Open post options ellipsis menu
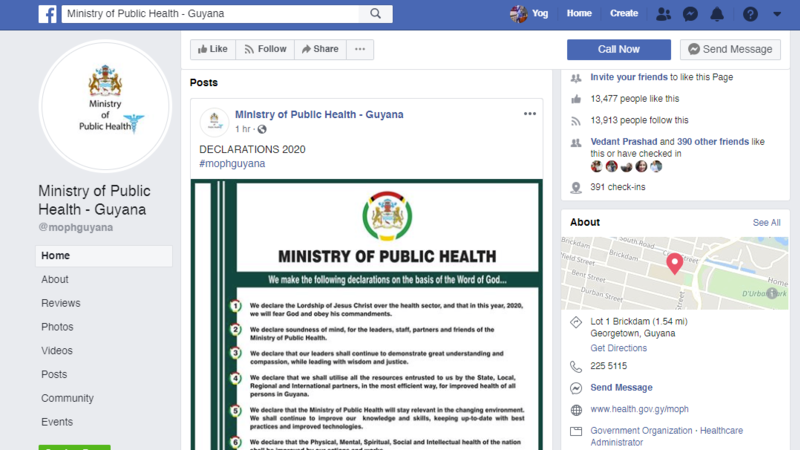Image resolution: width=800 pixels, height=450 pixels. (530, 114)
